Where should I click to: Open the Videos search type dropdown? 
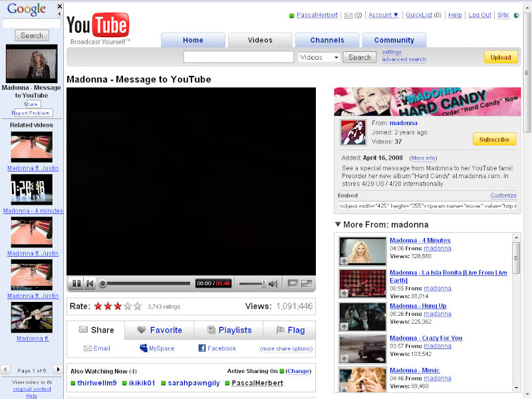[x=319, y=57]
